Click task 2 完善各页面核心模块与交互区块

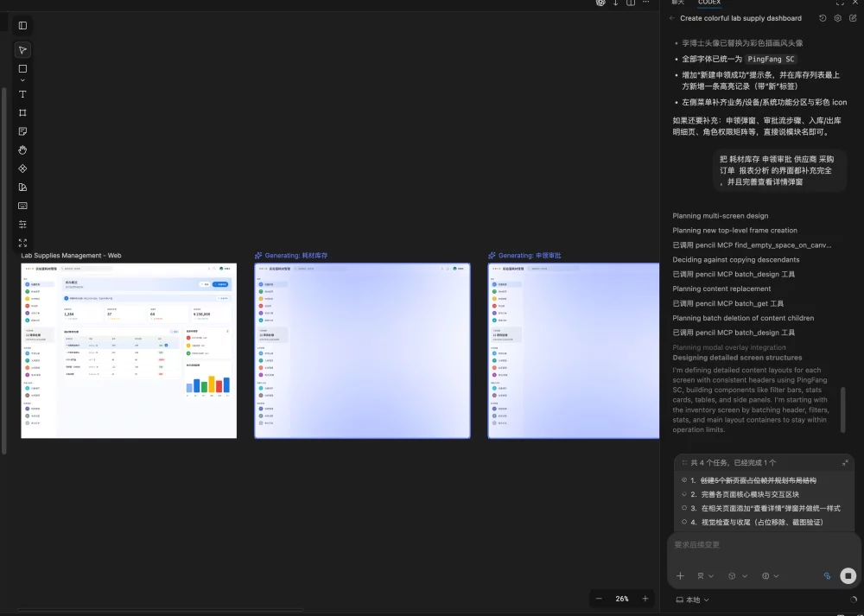point(750,494)
